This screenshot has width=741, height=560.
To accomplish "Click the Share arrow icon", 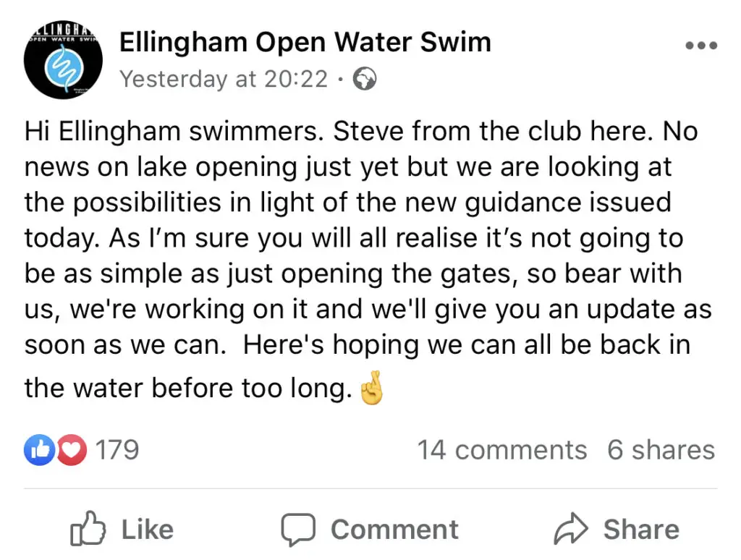I will pos(571,528).
